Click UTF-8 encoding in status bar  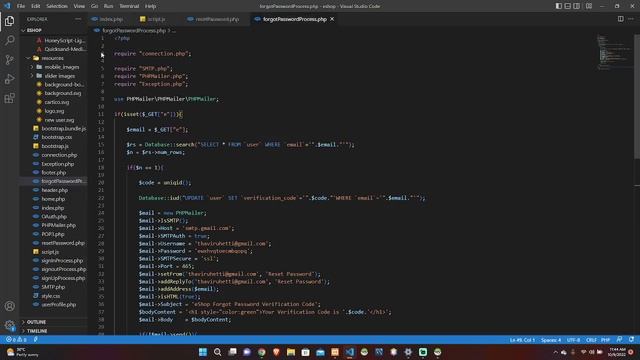(573, 340)
